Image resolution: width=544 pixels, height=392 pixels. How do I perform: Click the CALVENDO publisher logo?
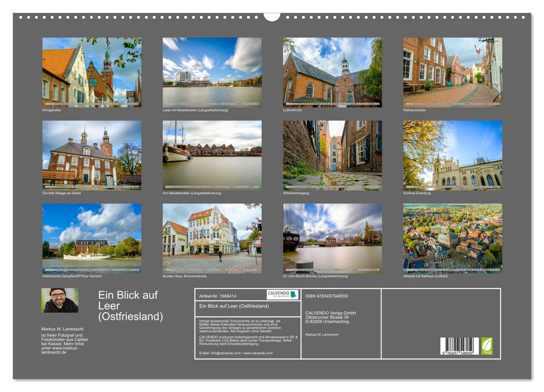(281, 294)
